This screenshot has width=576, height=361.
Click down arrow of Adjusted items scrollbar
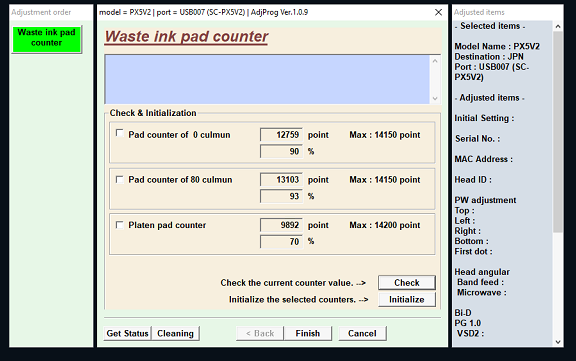558,342
